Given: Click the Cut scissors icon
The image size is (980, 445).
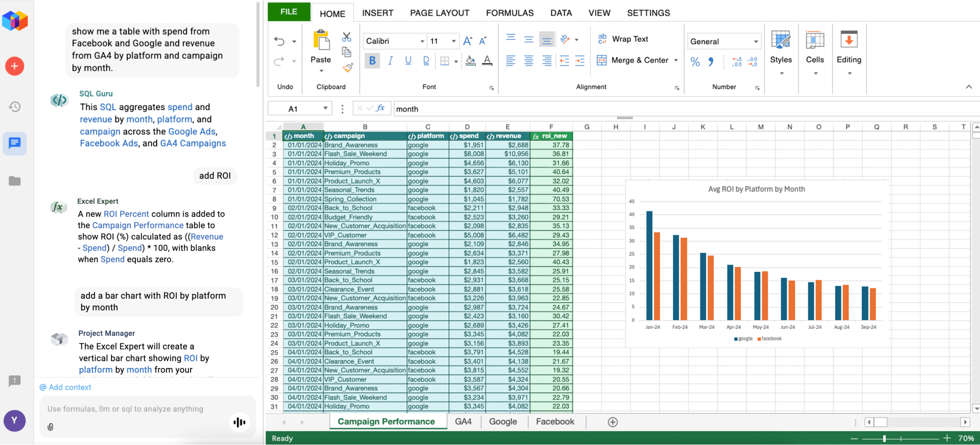Looking at the screenshot, I should click(x=346, y=37).
